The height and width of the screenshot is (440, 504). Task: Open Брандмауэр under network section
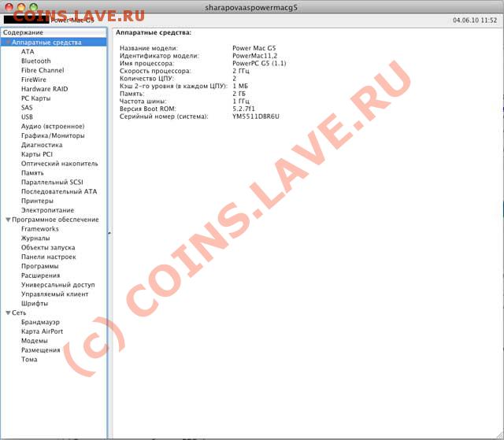coord(40,322)
